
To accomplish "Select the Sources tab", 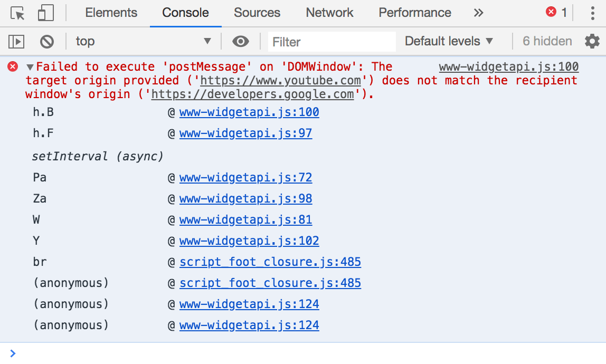I will pyautogui.click(x=257, y=12).
